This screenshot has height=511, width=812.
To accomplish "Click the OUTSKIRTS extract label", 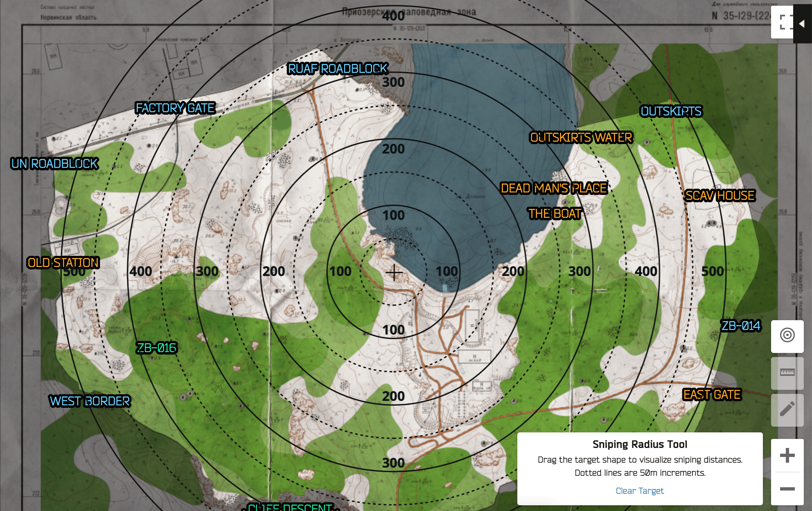I will click(671, 111).
